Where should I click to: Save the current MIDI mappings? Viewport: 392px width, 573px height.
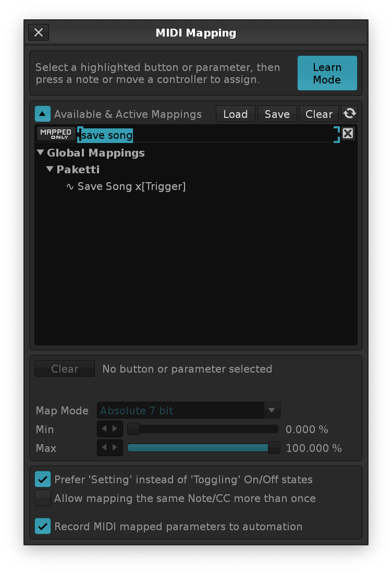coord(277,114)
